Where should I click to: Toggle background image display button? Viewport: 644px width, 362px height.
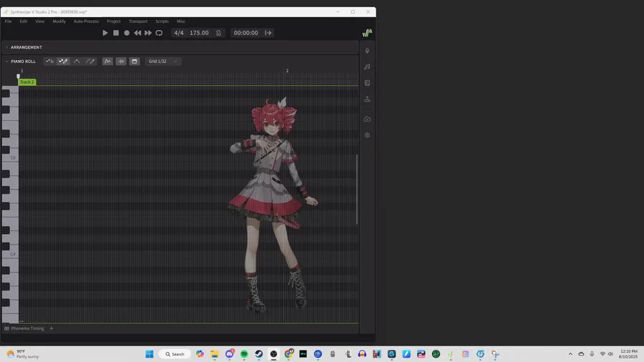click(x=135, y=61)
